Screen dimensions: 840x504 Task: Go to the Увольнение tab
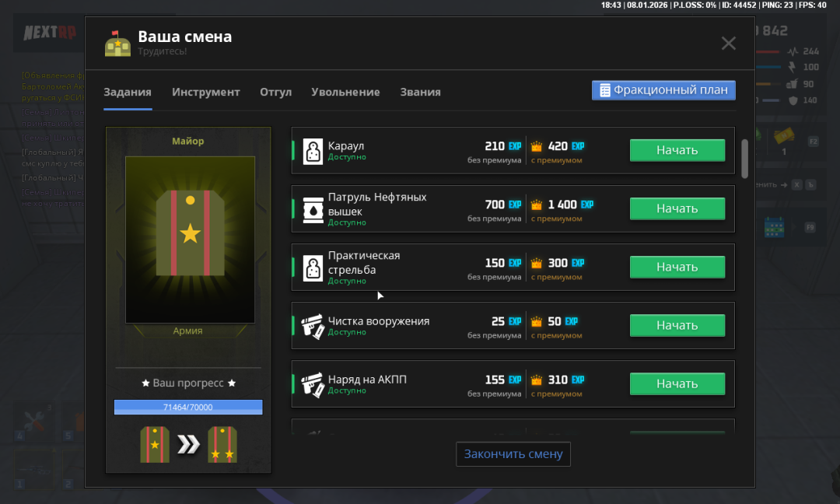[345, 92]
